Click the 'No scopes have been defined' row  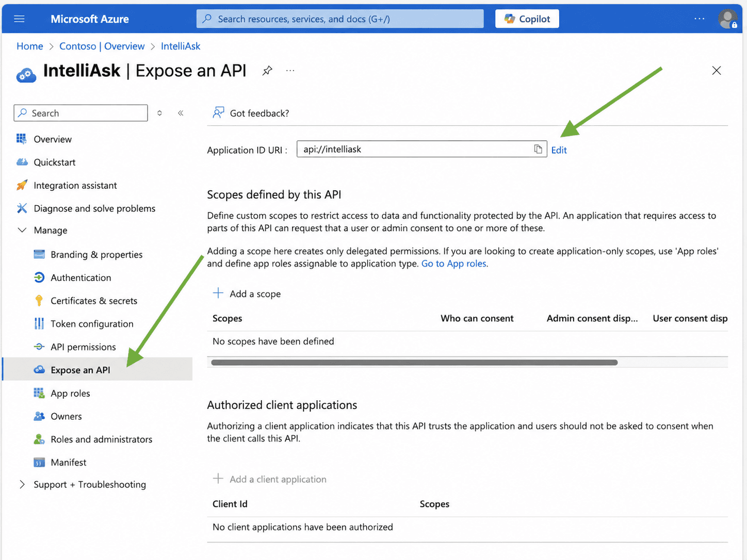pos(467,341)
